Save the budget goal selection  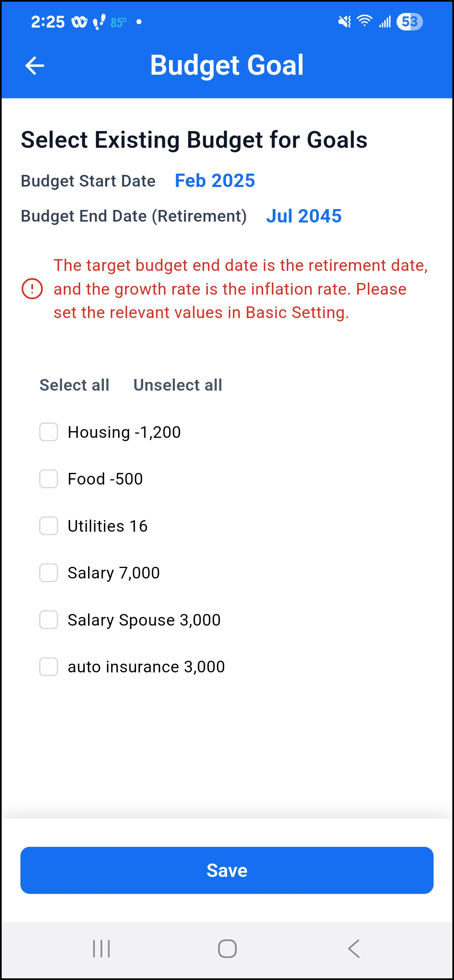pyautogui.click(x=227, y=870)
